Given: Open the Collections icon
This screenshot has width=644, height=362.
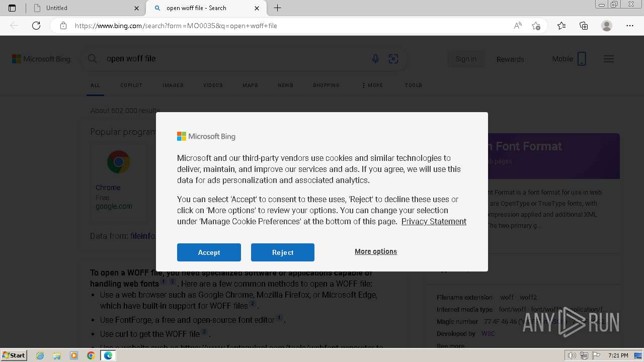Looking at the screenshot, I should coord(584,26).
